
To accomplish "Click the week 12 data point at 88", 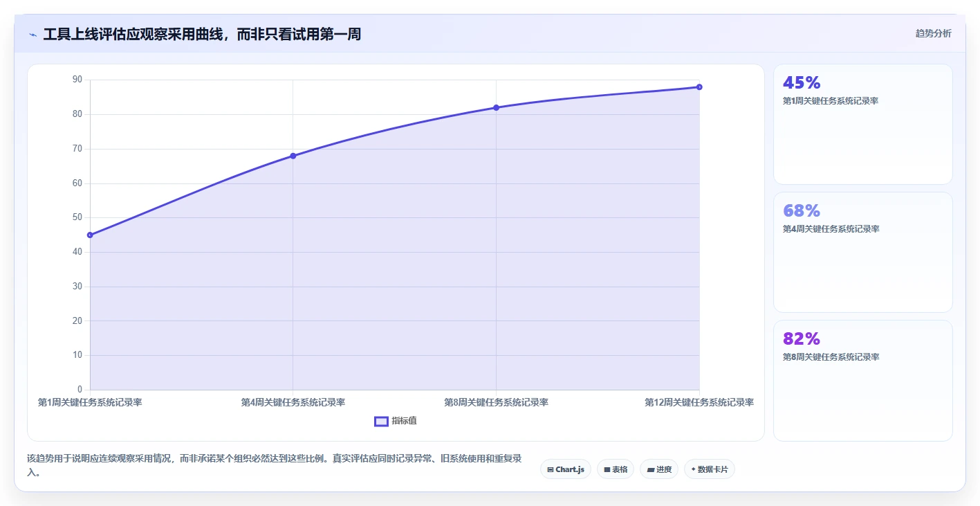I will (699, 87).
